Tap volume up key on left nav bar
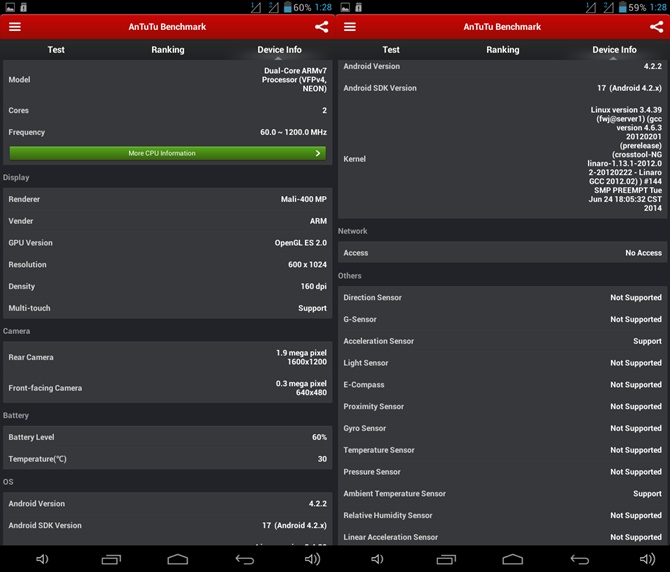Viewport: 670px width, 572px height. (x=312, y=559)
